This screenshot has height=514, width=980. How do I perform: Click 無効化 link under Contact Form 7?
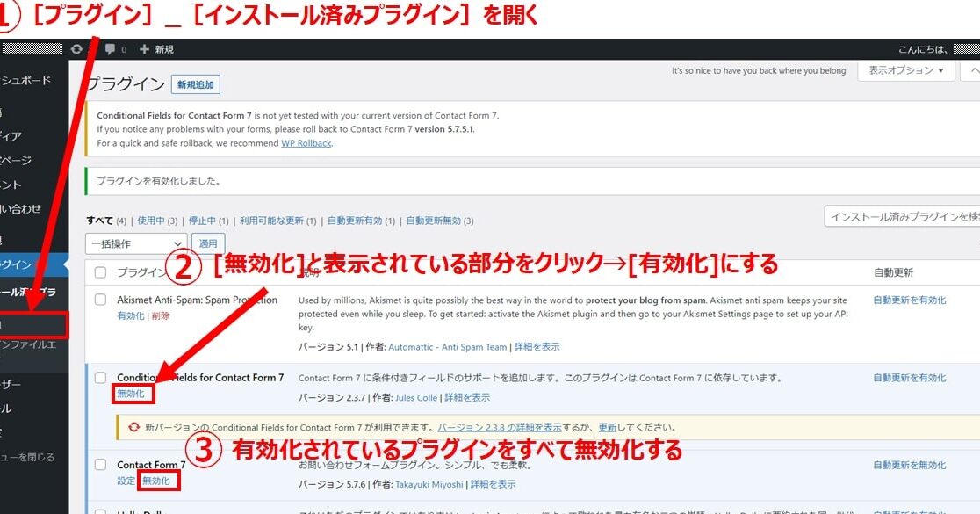coord(155,481)
